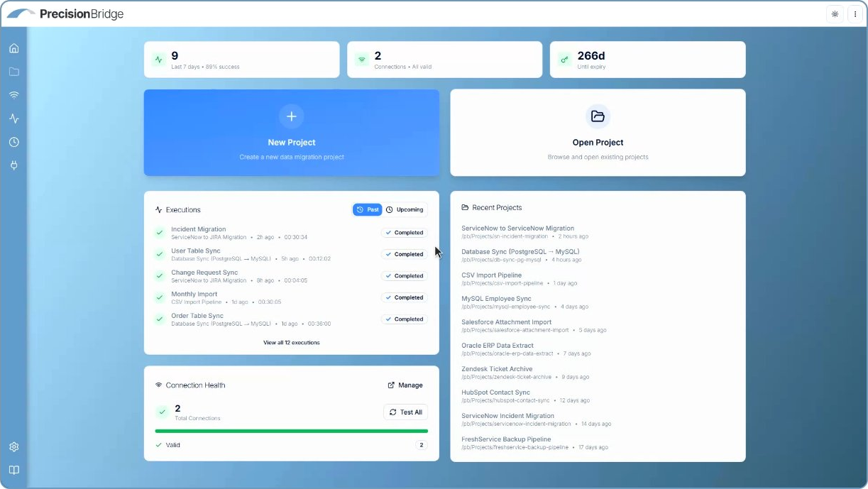Image resolution: width=868 pixels, height=489 pixels.
Task: Click Completed badge for User Table Sync
Action: tap(405, 254)
